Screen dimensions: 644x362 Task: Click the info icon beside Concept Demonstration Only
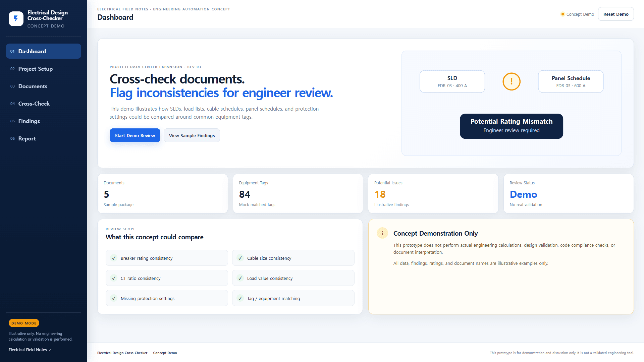[x=382, y=233]
